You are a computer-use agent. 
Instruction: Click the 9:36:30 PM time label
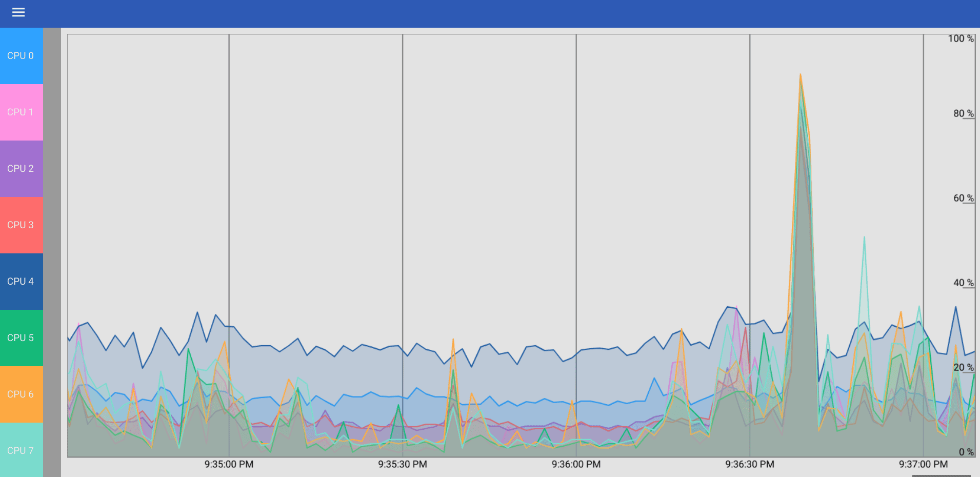click(x=750, y=464)
